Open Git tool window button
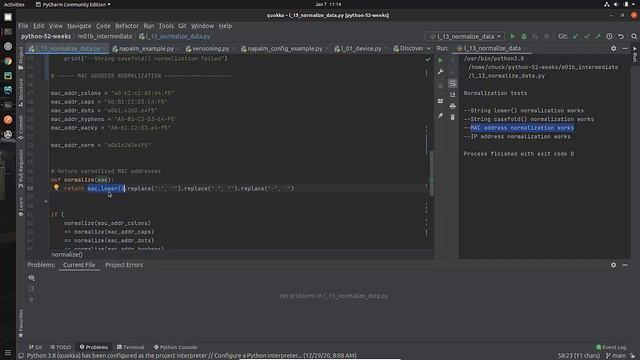 (x=36, y=347)
